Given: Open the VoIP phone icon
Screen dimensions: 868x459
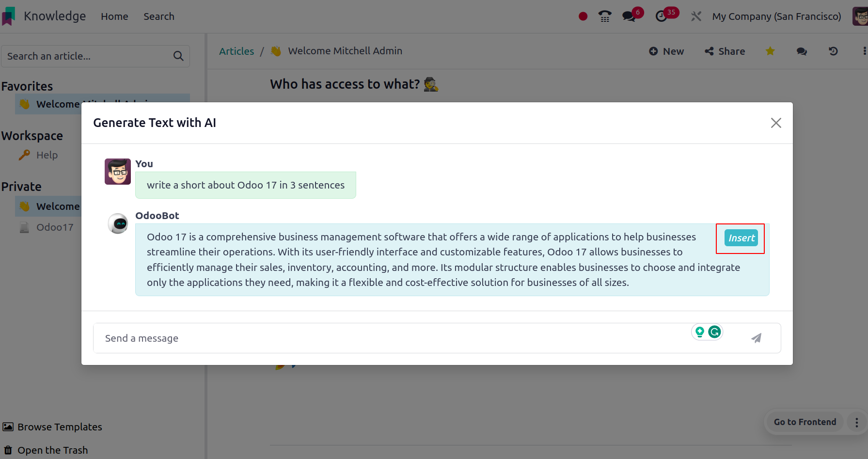Looking at the screenshot, I should pyautogui.click(x=605, y=16).
